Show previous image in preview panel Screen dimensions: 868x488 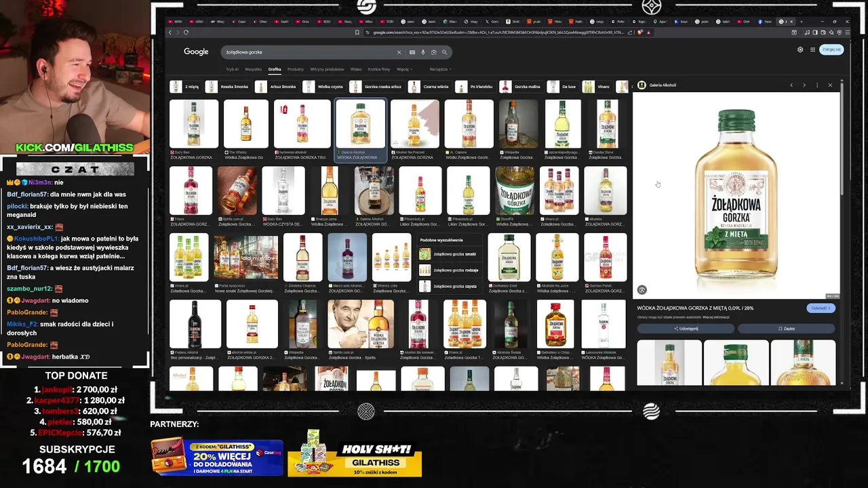[x=791, y=85]
